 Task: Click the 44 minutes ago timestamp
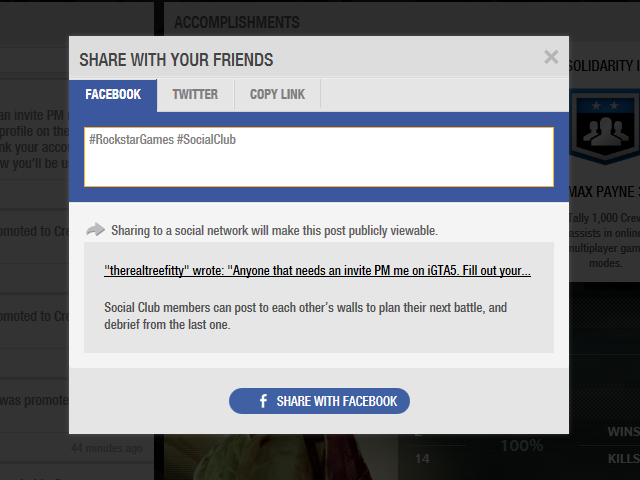coord(107,448)
